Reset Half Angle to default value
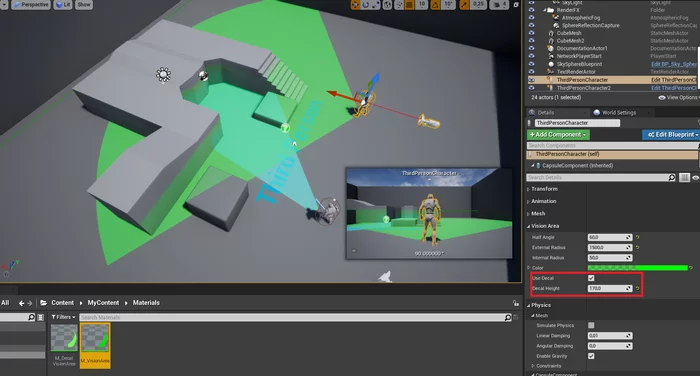 (x=638, y=238)
